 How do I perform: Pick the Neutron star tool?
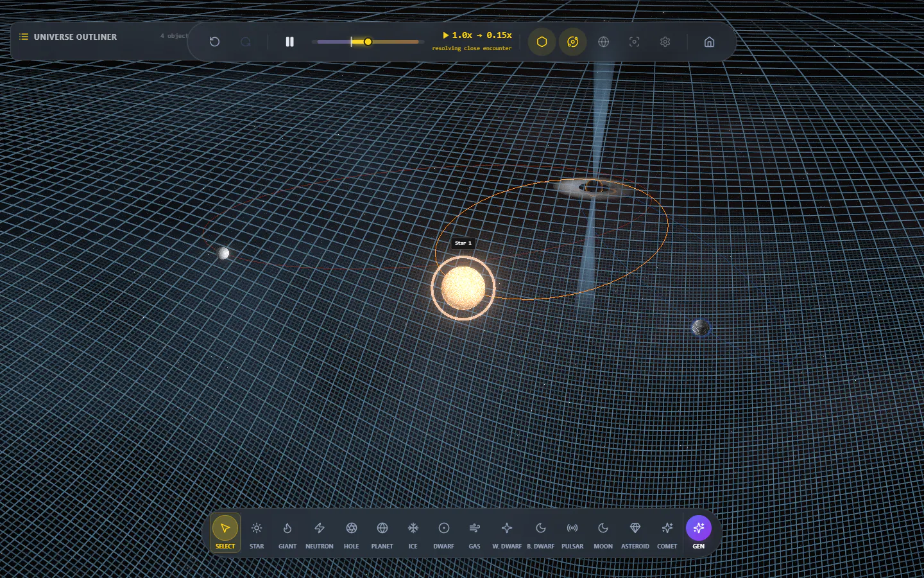tap(319, 533)
